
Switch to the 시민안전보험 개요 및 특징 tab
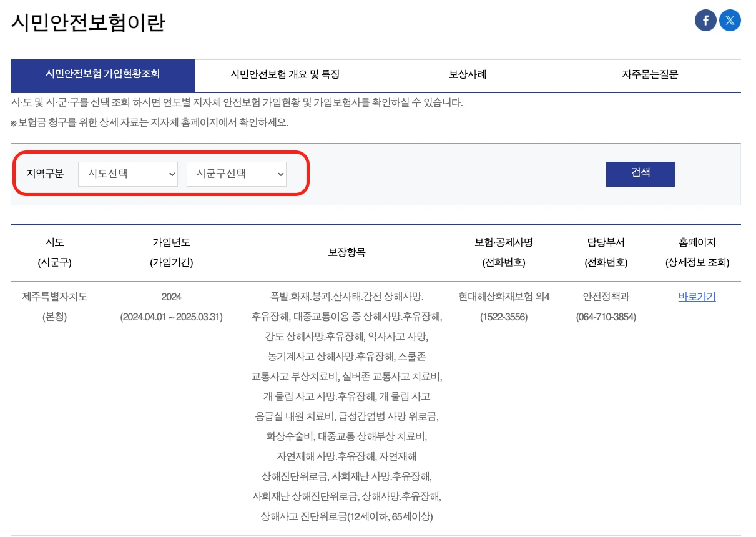(x=285, y=75)
